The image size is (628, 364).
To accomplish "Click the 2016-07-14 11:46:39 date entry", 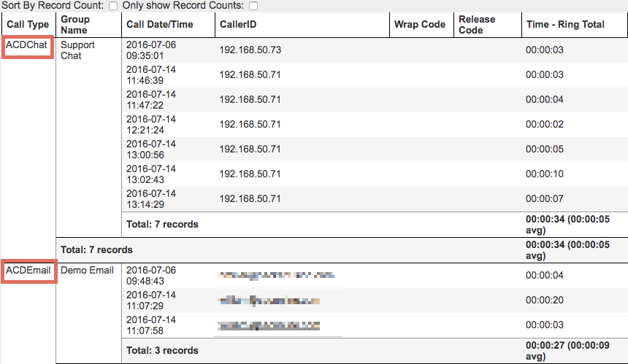I will (x=150, y=75).
